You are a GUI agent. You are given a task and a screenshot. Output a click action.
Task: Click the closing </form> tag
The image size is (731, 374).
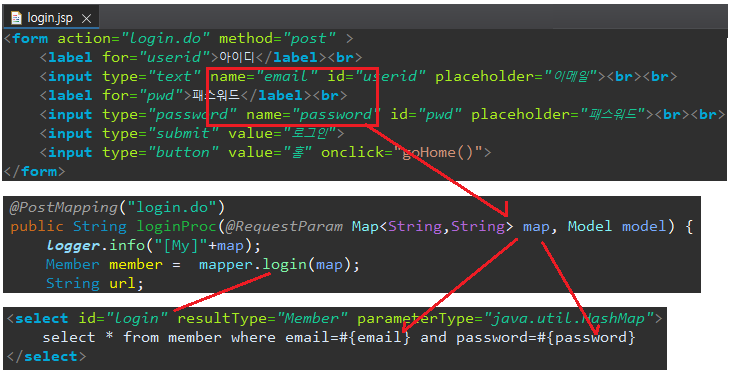coord(34,172)
